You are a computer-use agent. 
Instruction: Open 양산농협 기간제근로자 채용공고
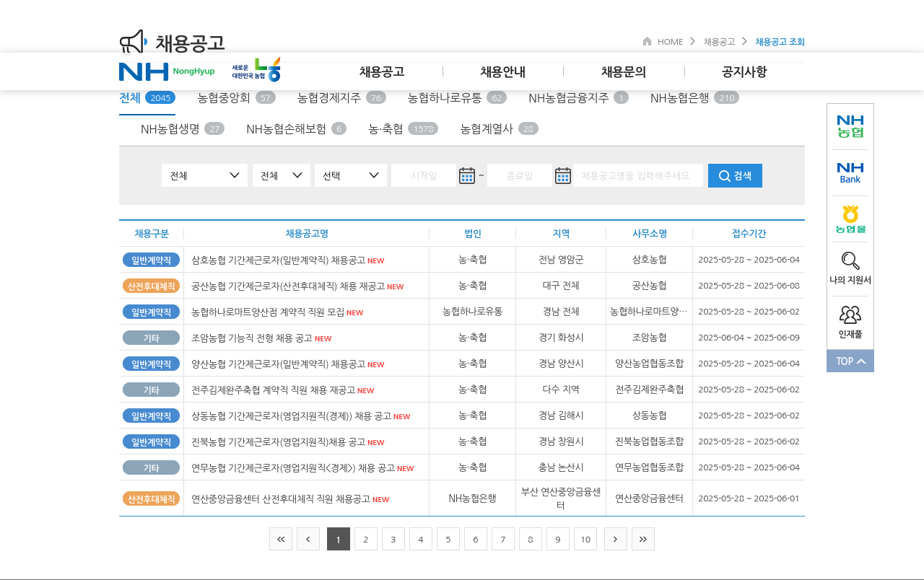pos(278,364)
